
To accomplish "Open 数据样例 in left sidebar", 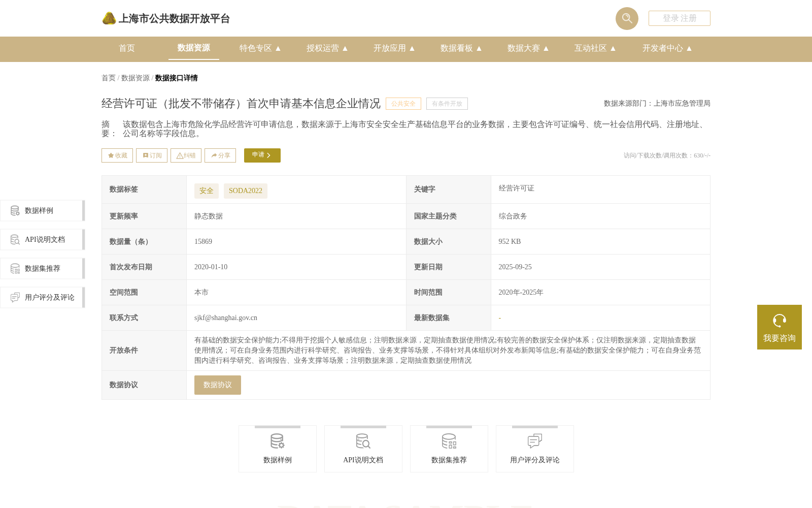I will (x=43, y=211).
